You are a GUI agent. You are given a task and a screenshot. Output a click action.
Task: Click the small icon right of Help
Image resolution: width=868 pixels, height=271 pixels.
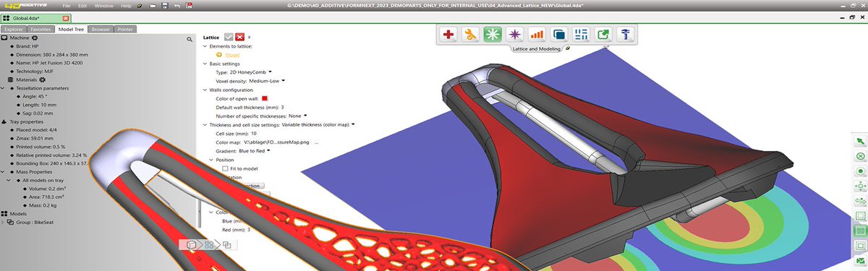coord(139,6)
